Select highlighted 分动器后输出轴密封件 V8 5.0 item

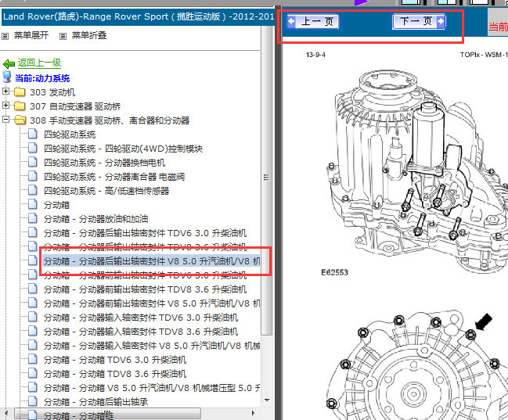152,261
